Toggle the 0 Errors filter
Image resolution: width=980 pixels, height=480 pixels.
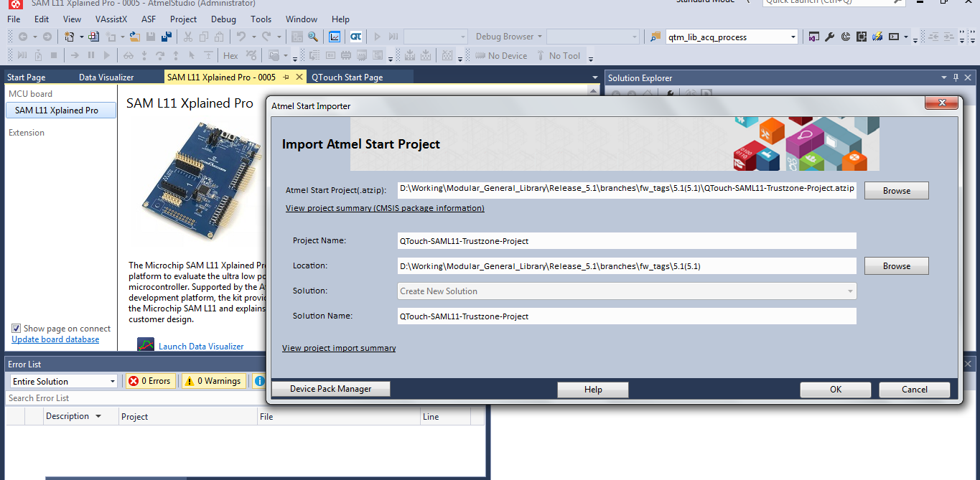pos(149,381)
